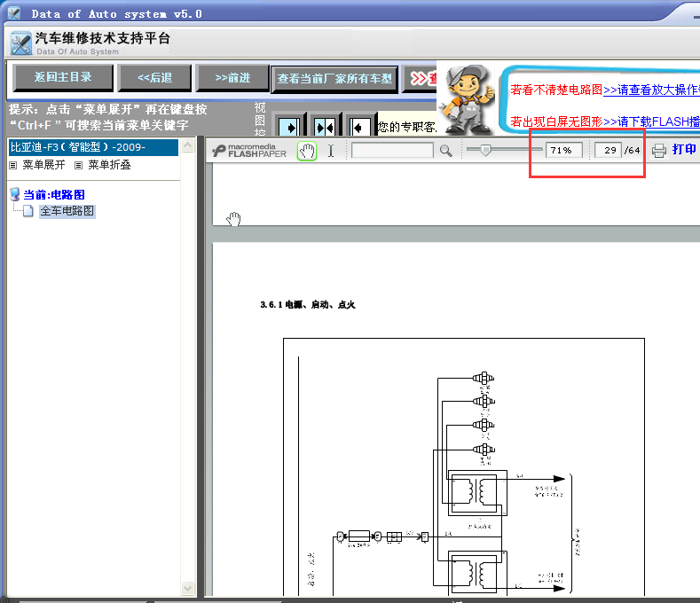Click the page icon beside 全车电路图
Viewport: 700px width, 603px height.
(x=28, y=211)
